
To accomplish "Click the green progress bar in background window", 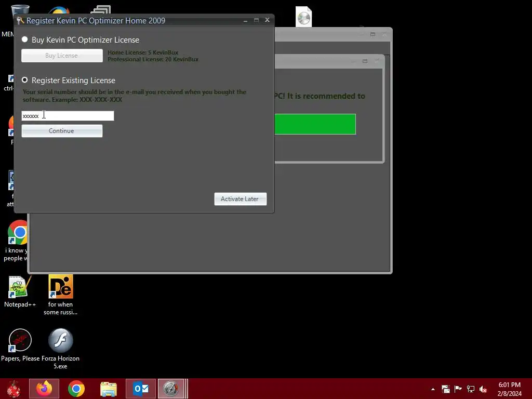I will coord(315,124).
